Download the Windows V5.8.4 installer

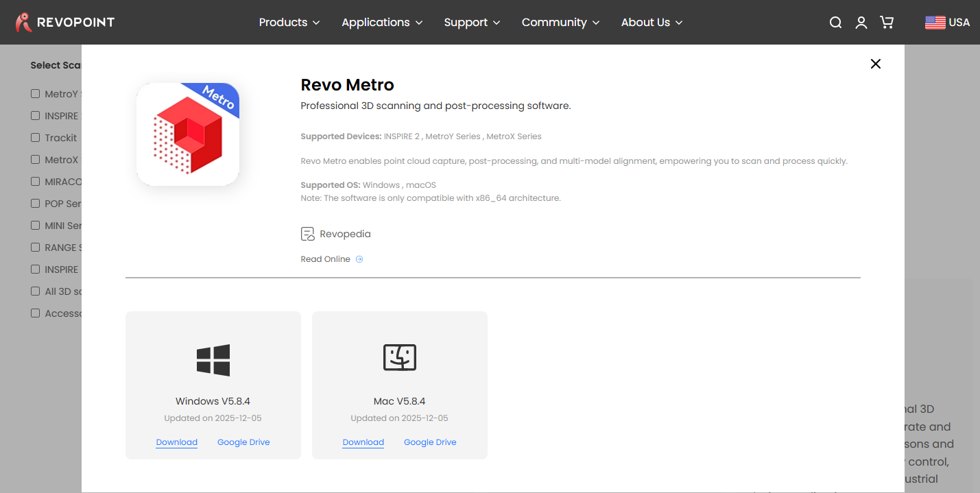pos(177,442)
